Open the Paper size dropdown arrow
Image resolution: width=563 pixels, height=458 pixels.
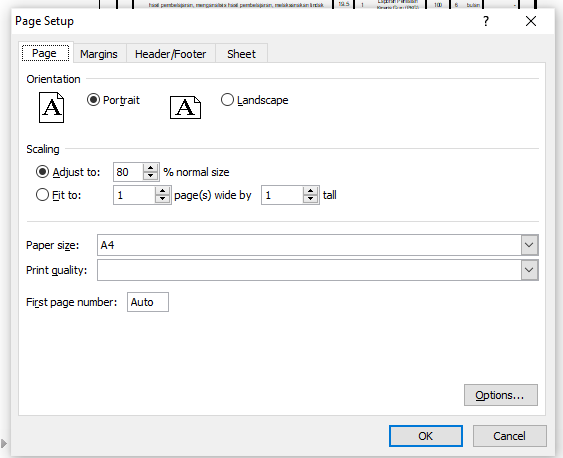point(529,245)
